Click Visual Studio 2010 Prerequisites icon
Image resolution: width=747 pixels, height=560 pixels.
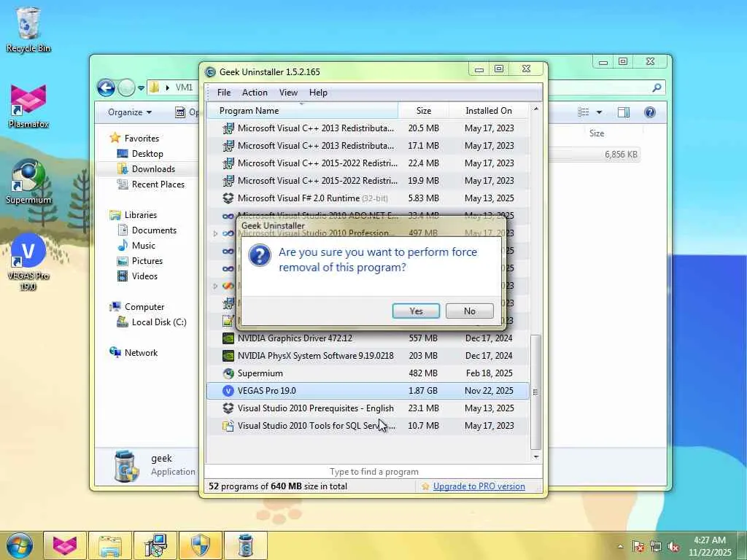(x=228, y=408)
